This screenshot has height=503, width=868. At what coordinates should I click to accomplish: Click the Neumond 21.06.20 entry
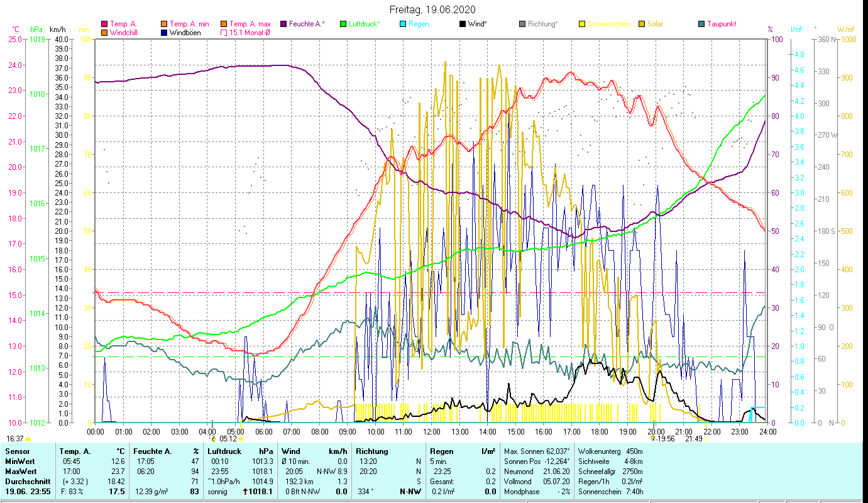537,472
